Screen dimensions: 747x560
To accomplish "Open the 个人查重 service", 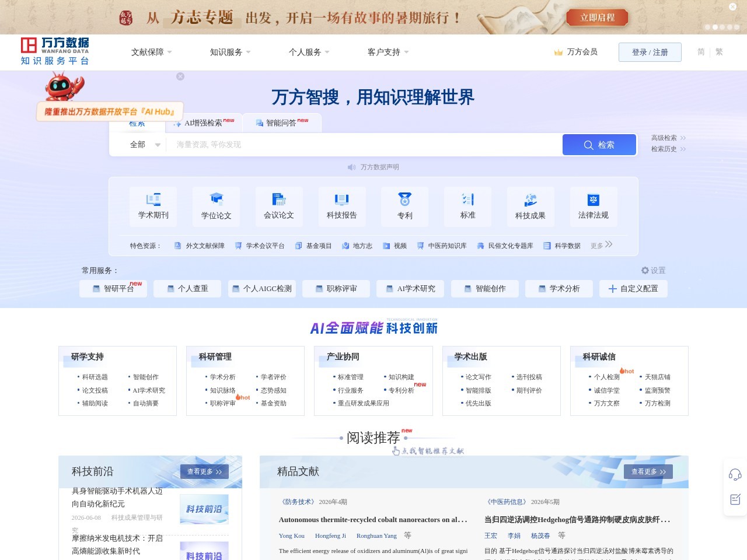I will 187,289.
